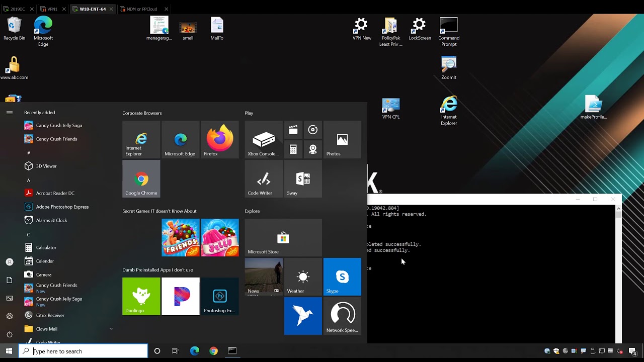Click the command window scrollbar up arrow
The width and height of the screenshot is (644, 362).
(x=618, y=208)
